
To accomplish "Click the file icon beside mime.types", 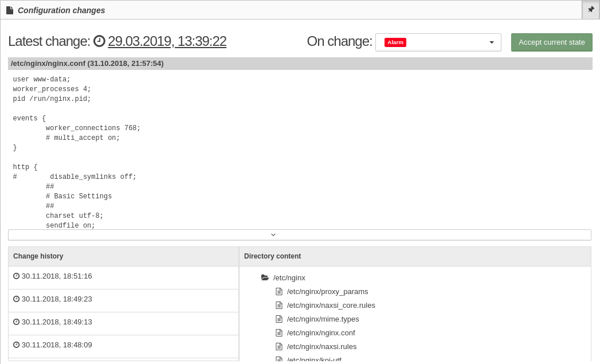I will 279,319.
